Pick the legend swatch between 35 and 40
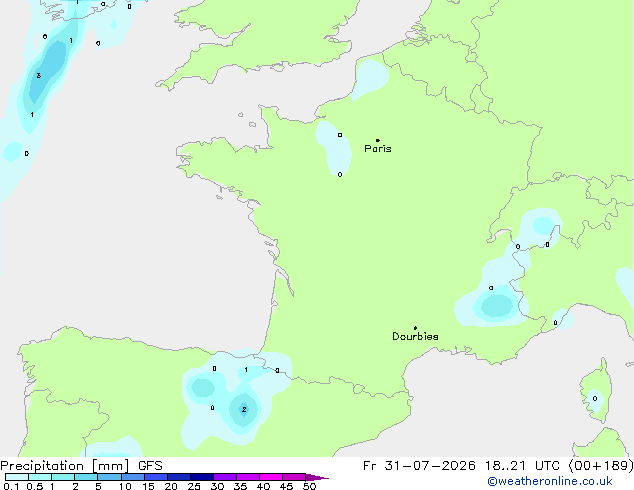Image resolution: width=634 pixels, height=490 pixels. (x=248, y=477)
